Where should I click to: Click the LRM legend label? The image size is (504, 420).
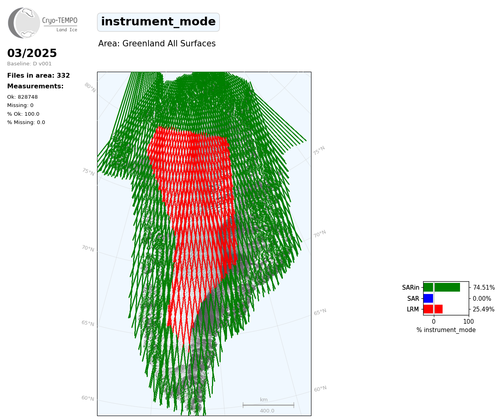(x=413, y=309)
